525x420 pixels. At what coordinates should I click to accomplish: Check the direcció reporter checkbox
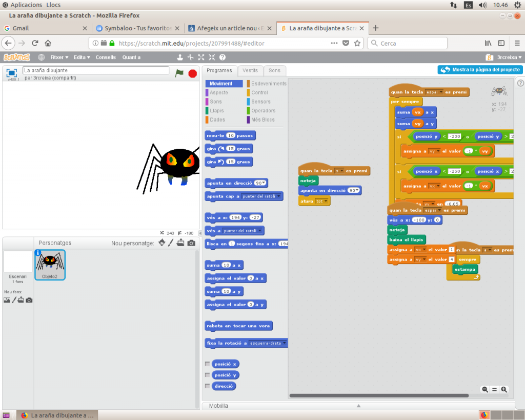coord(207,386)
